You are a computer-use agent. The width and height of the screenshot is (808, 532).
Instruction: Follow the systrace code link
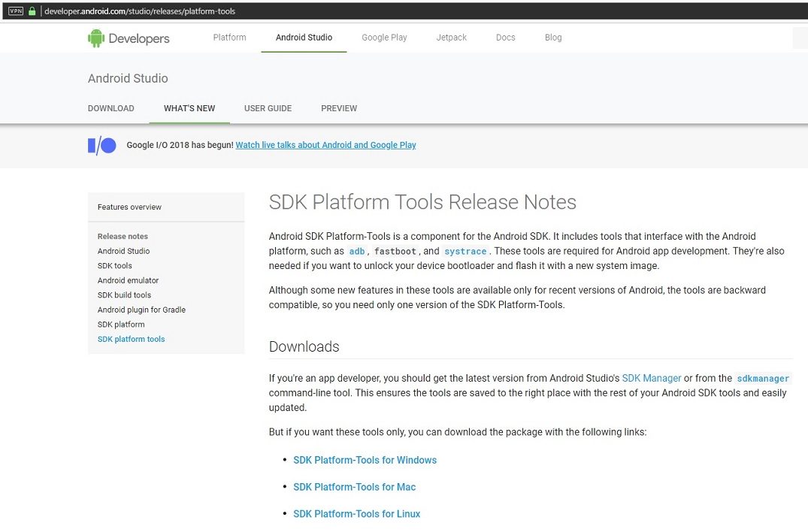coord(465,251)
